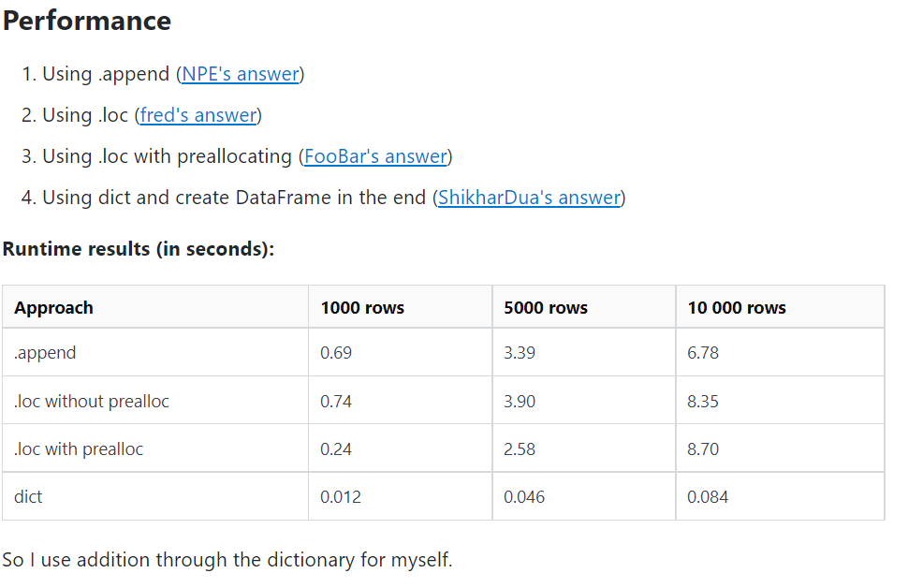
Task: Open the NPE's answer link
Action: click(241, 74)
